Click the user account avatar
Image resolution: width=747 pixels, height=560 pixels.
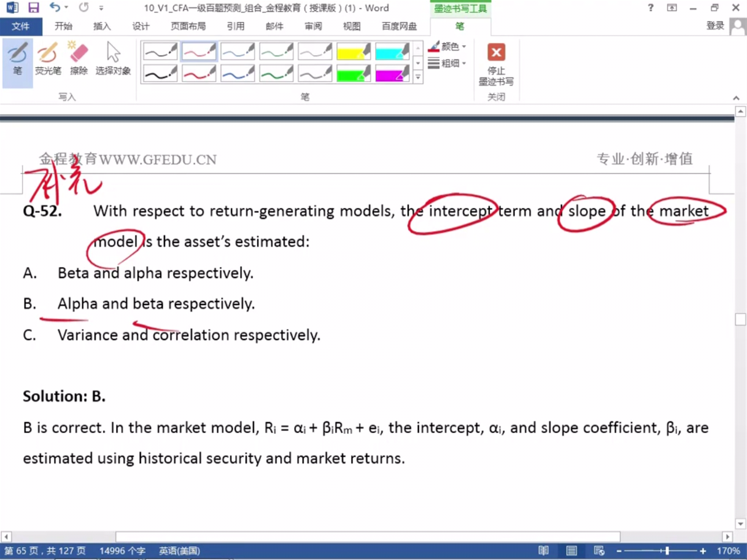coord(738,27)
